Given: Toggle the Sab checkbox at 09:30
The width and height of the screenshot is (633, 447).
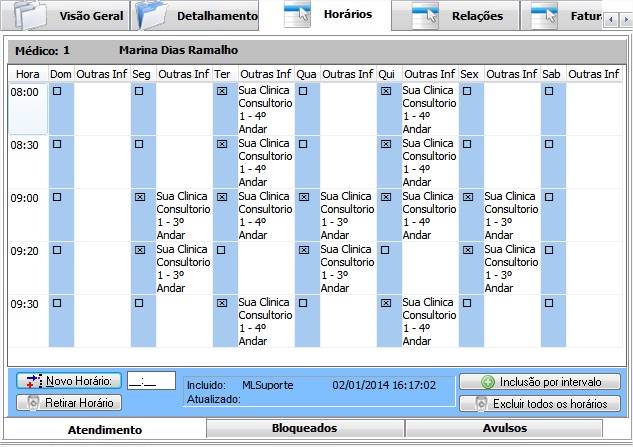Looking at the screenshot, I should (x=549, y=302).
